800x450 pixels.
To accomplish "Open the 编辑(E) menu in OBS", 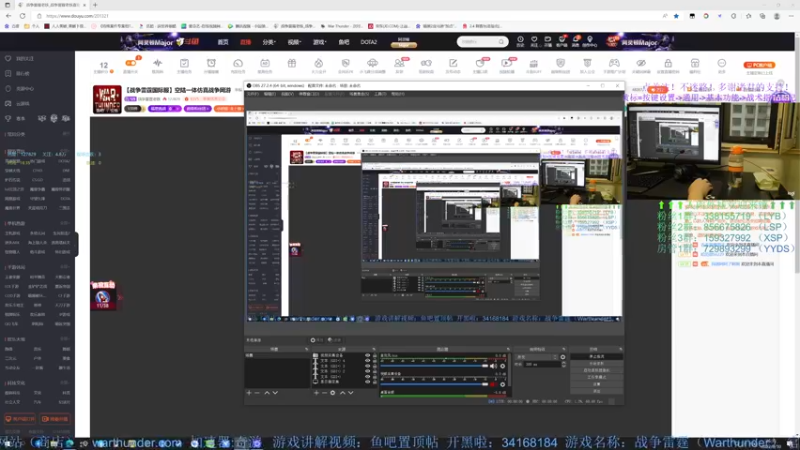I will (x=270, y=94).
